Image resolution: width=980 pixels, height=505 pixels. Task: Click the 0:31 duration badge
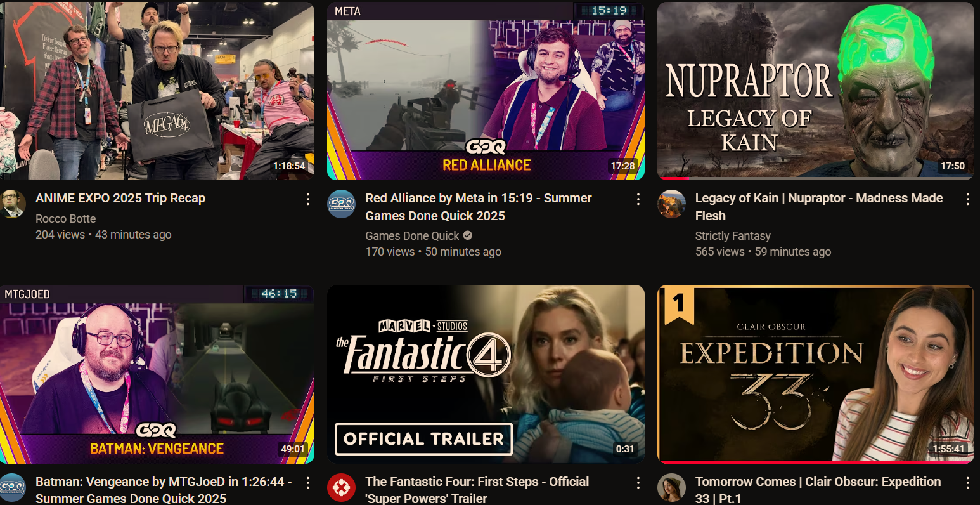click(x=625, y=449)
